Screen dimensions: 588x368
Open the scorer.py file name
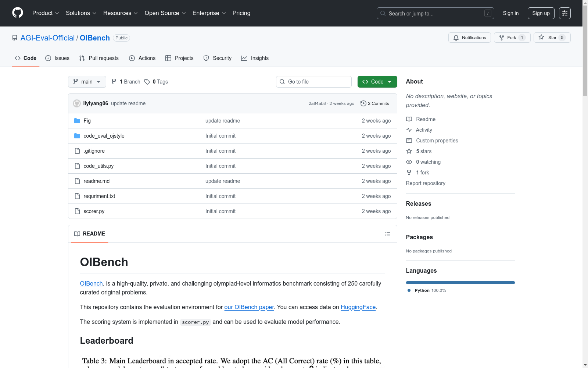point(94,211)
